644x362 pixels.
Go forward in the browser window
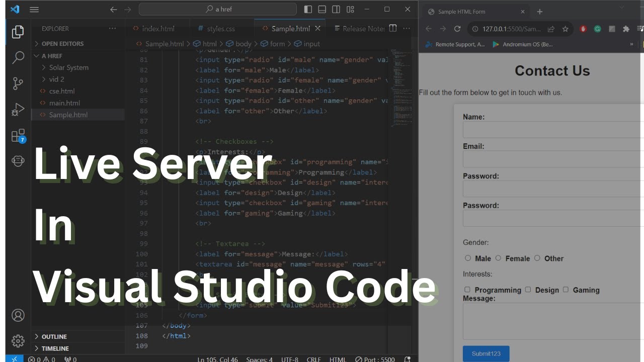(x=443, y=29)
